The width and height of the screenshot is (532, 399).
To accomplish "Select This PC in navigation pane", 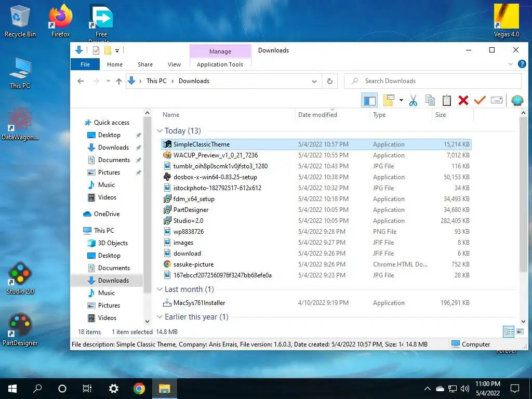I will [x=104, y=231].
